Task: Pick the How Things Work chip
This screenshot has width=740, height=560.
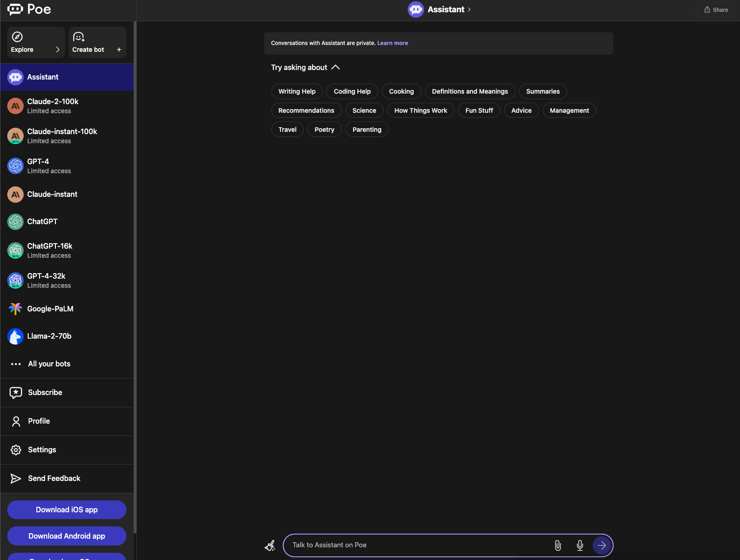Action: click(x=421, y=110)
